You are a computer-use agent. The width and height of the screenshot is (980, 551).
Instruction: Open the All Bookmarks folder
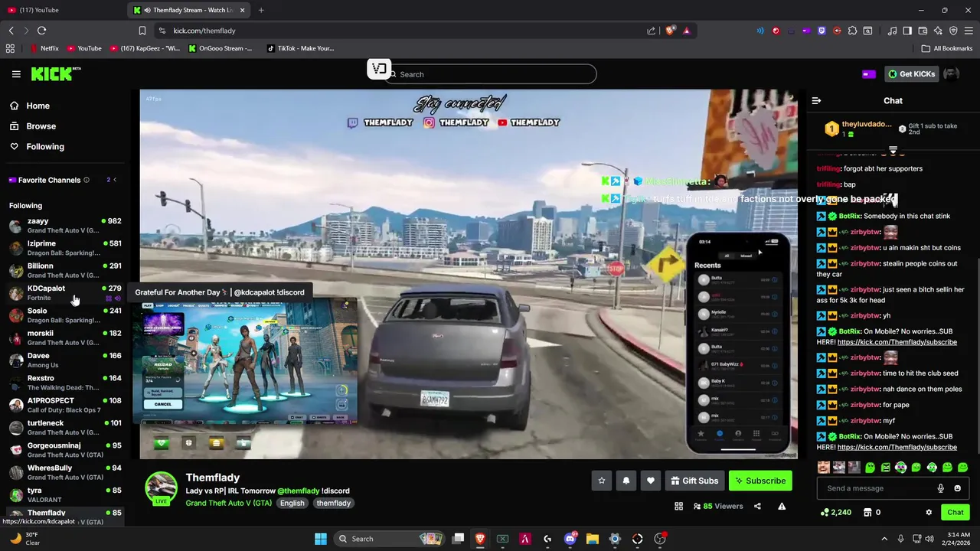click(x=947, y=48)
